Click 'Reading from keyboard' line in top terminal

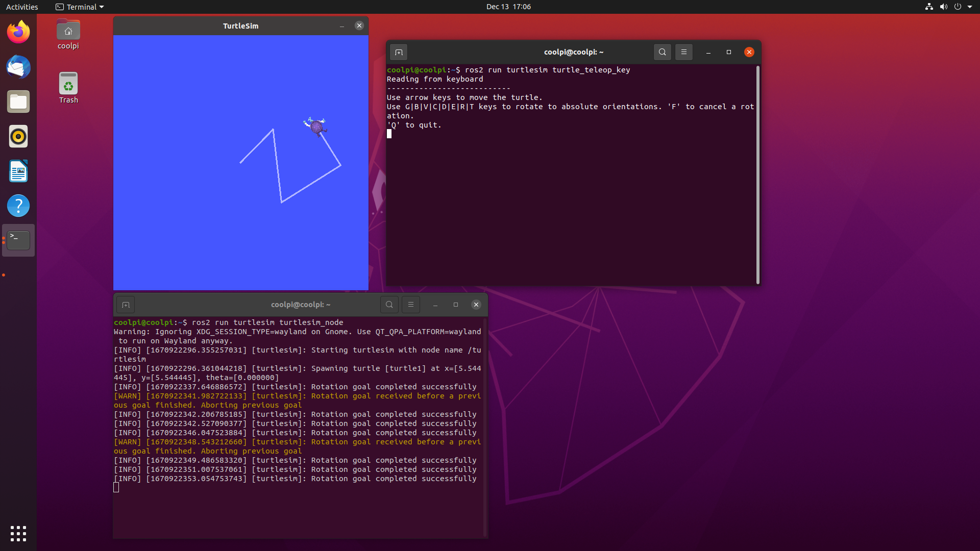[x=435, y=79]
